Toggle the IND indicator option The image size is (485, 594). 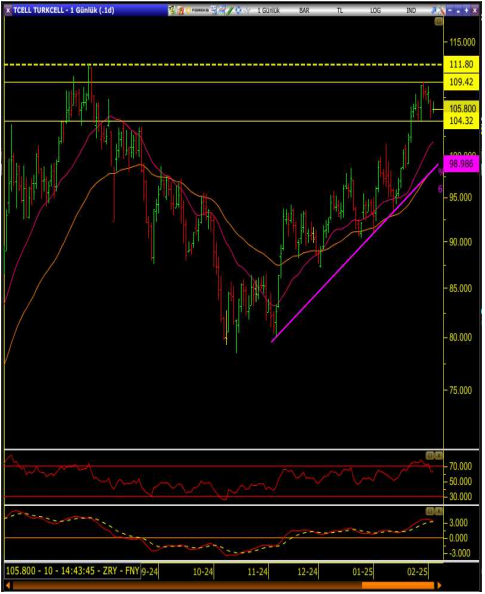(411, 11)
